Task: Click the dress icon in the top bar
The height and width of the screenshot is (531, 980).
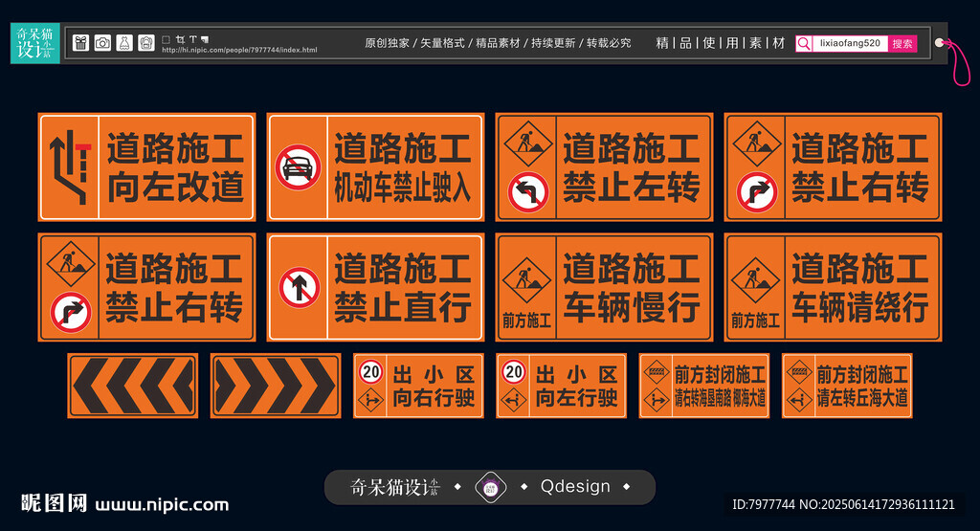Action: 124,42
